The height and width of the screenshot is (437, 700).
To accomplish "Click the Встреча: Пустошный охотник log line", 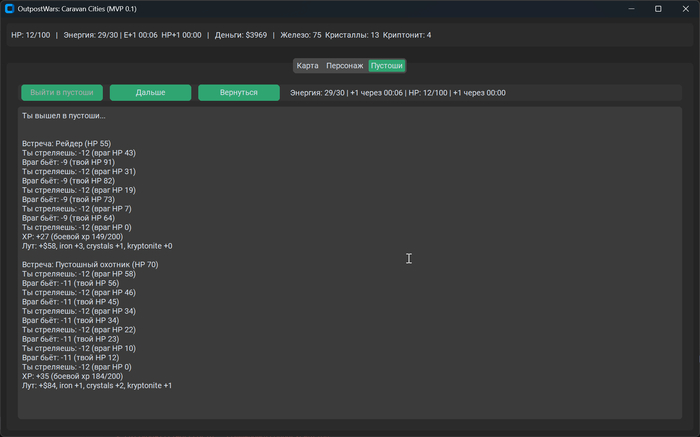I will 90,264.
